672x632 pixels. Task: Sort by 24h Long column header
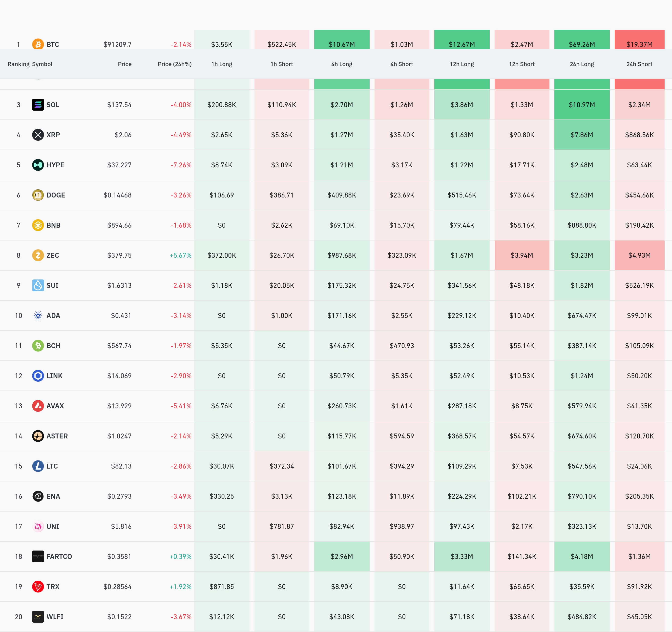point(581,64)
